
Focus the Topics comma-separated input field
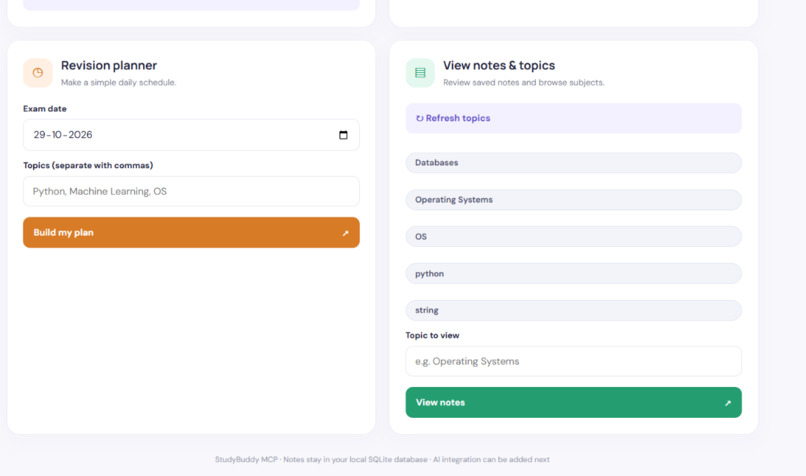pos(191,191)
